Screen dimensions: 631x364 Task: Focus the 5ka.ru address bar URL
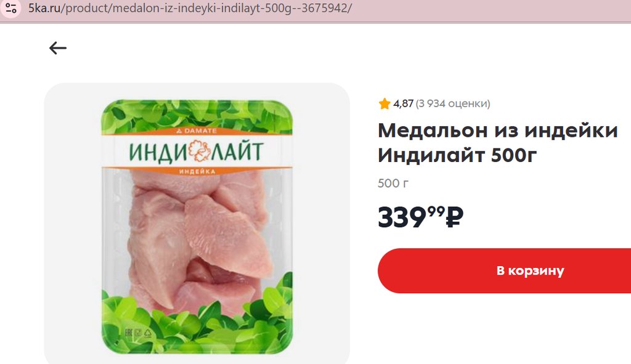pos(190,7)
